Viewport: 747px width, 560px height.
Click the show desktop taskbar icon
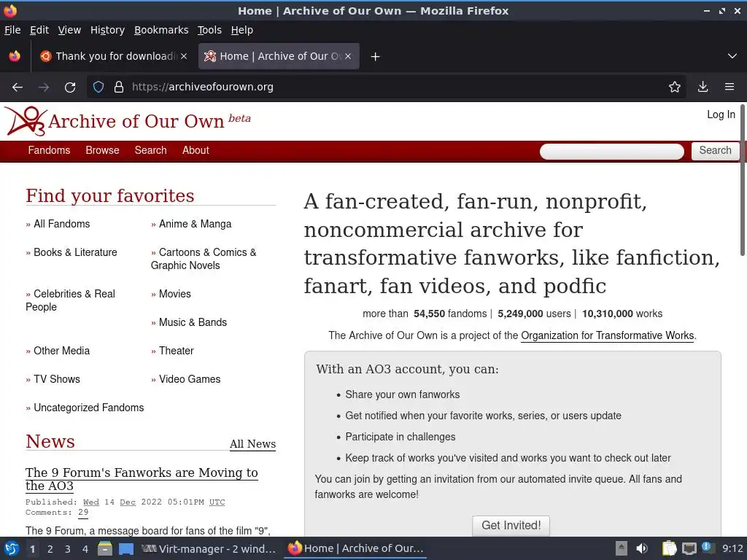point(126,548)
